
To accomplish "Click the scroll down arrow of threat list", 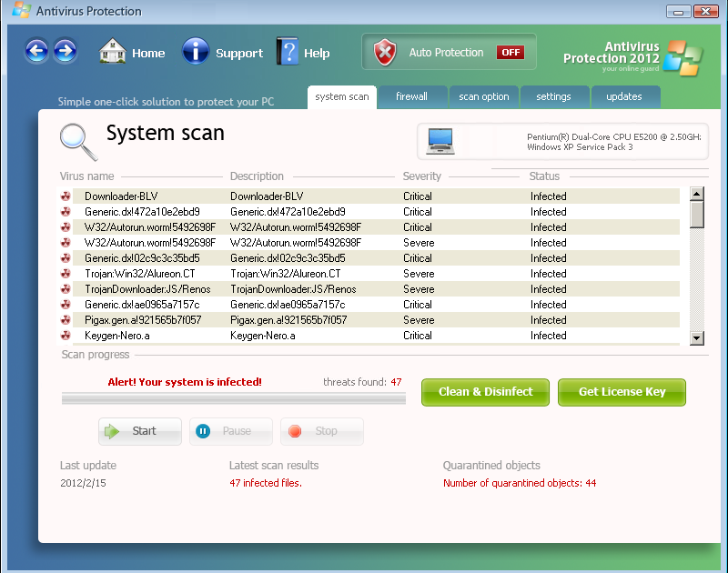I will pos(697,338).
